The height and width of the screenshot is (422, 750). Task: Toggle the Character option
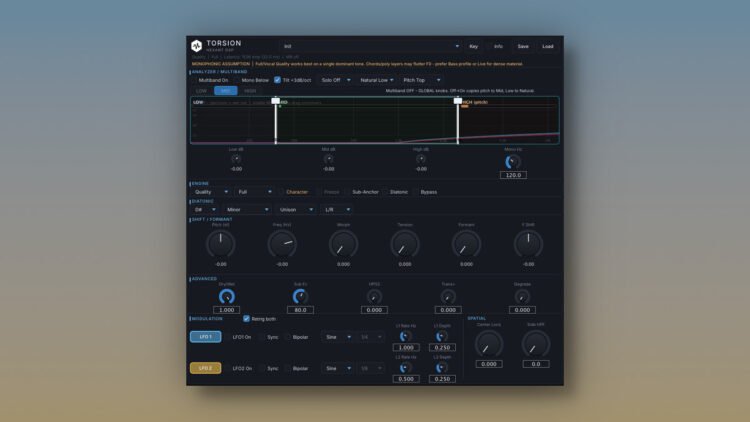293,192
